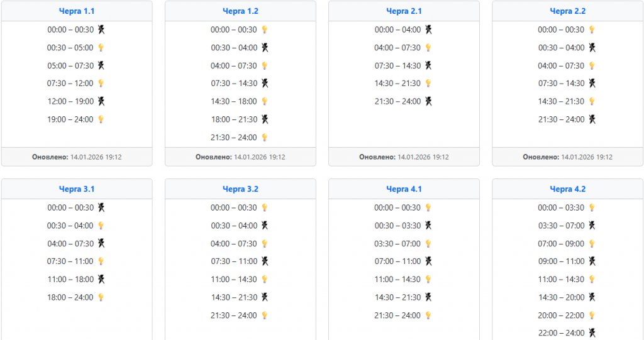
Task: Click Оновлено timestamp under Черга 2.2
Action: [567, 157]
